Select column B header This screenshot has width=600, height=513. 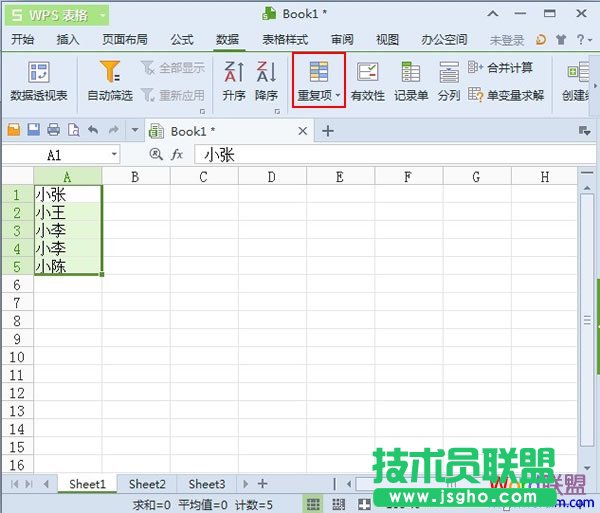[x=135, y=177]
